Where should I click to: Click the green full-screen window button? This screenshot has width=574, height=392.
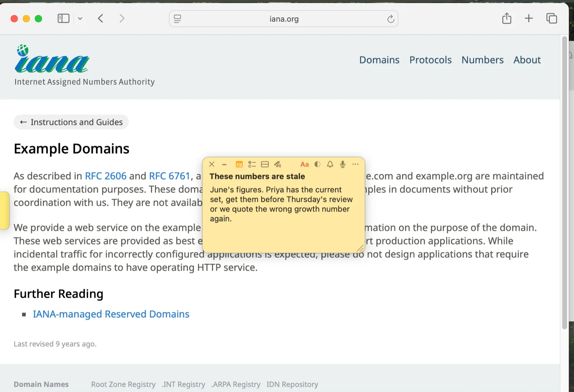tap(38, 19)
